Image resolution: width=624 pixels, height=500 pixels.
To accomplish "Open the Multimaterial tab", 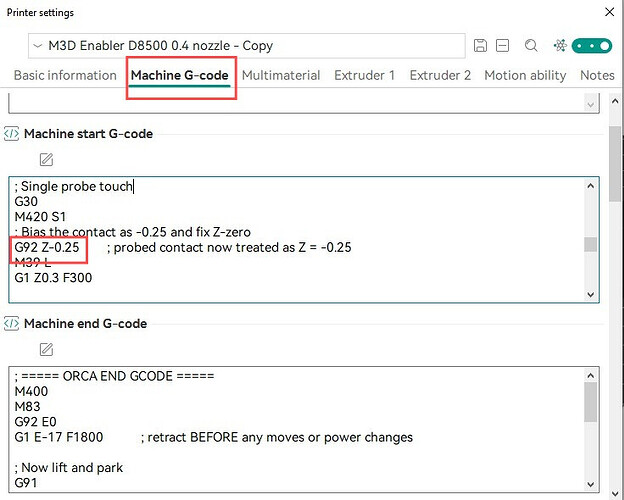I will click(281, 75).
